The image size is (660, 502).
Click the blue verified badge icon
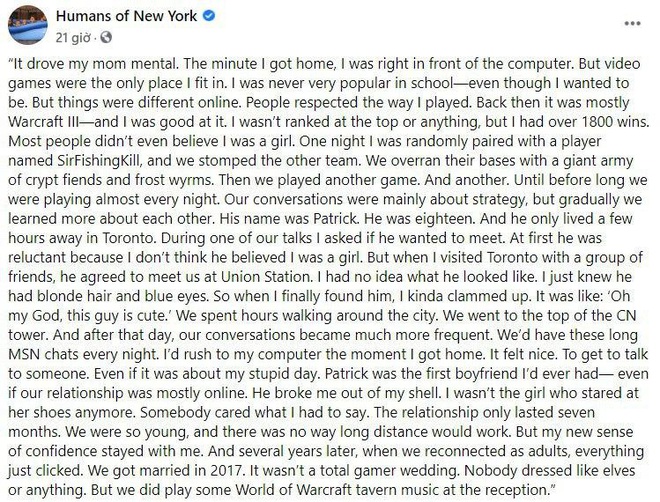pyautogui.click(x=209, y=16)
